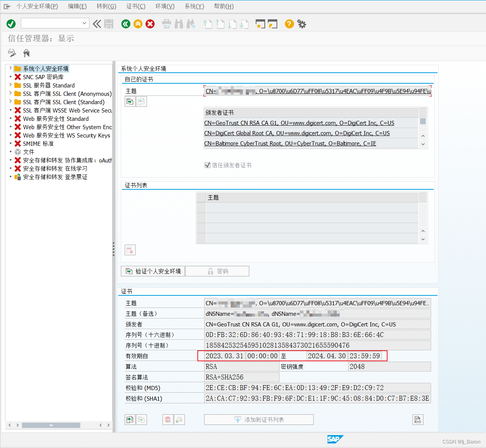Click left tree horizontal scrollbar thumb

(51, 425)
